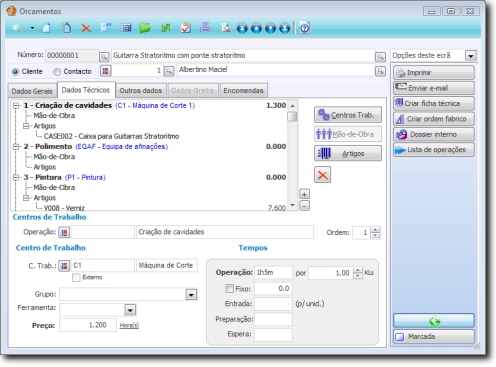Open the print preview icon
This screenshot has height=367, width=496.
226,28
